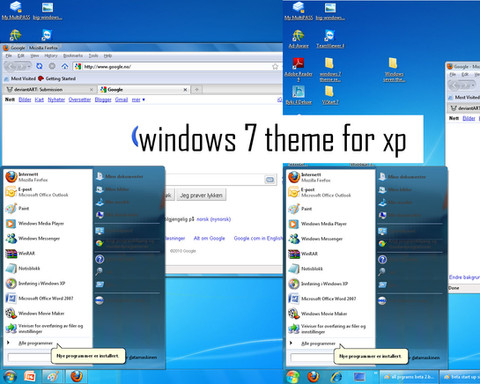Image resolution: width=480 pixels, height=384 pixels.
Task: Click the 'Alt om Google' link
Action: (x=209, y=238)
